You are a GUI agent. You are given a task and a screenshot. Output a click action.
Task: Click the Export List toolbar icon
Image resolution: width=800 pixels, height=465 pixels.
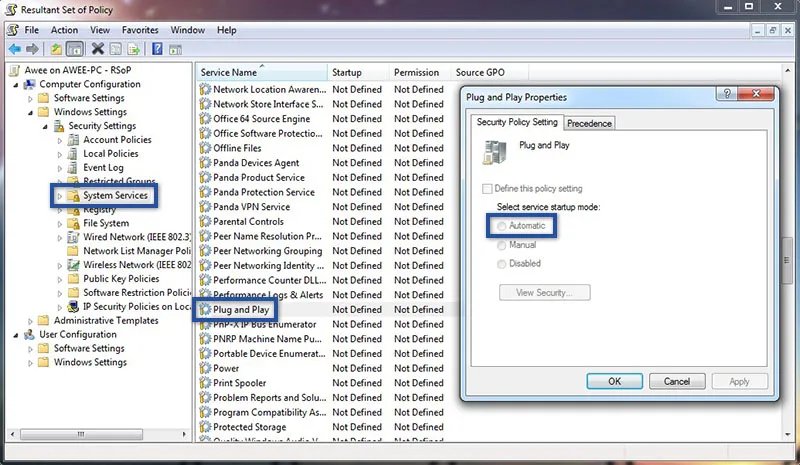pos(133,49)
